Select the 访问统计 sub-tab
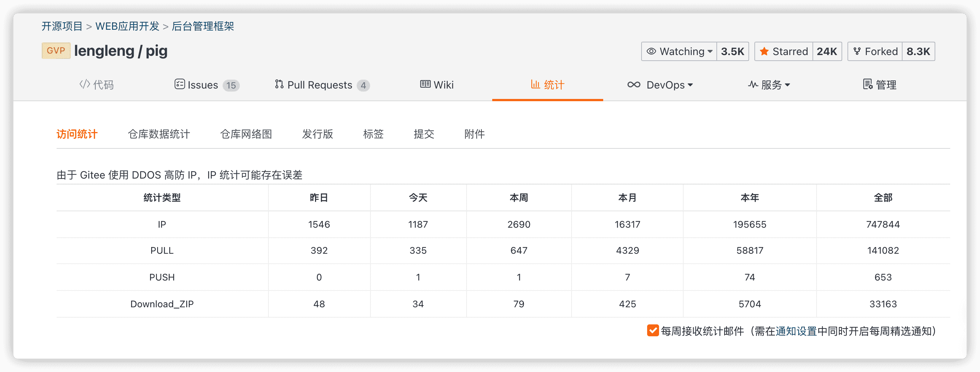The image size is (980, 372). [x=77, y=134]
